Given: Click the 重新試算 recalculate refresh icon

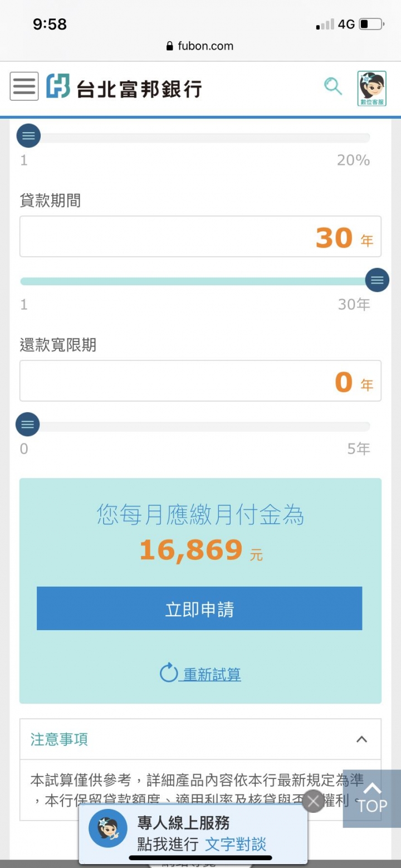Looking at the screenshot, I should (x=169, y=673).
